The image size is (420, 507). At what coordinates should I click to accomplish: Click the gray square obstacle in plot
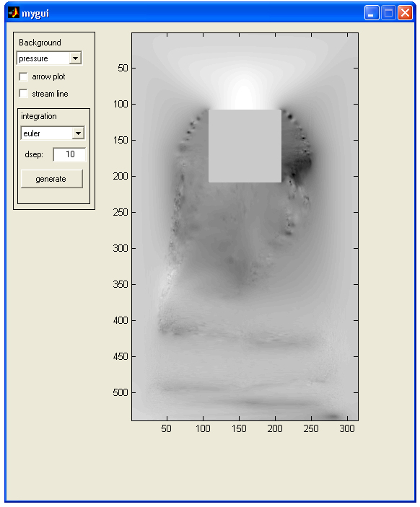coord(245,146)
